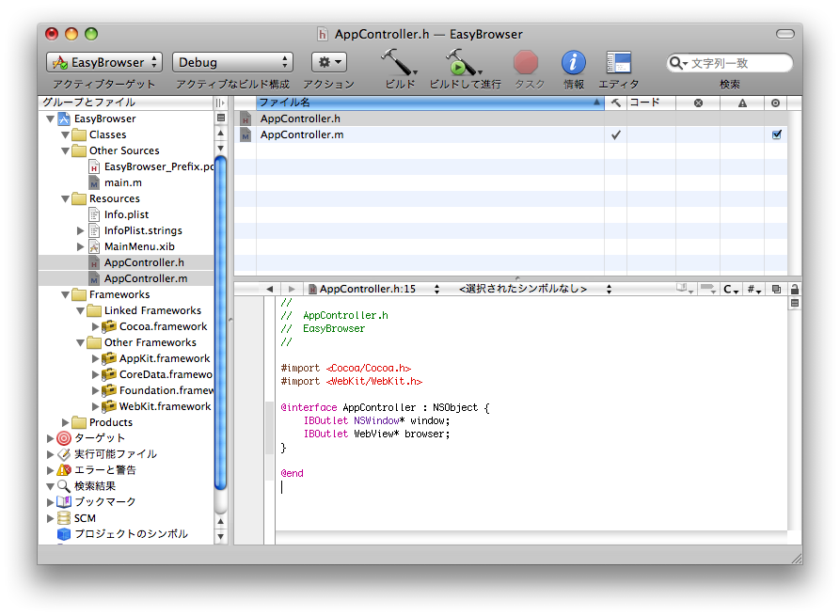840x616 pixels.
Task: Click the groups tree vertical scrollbar
Action: click(220, 323)
